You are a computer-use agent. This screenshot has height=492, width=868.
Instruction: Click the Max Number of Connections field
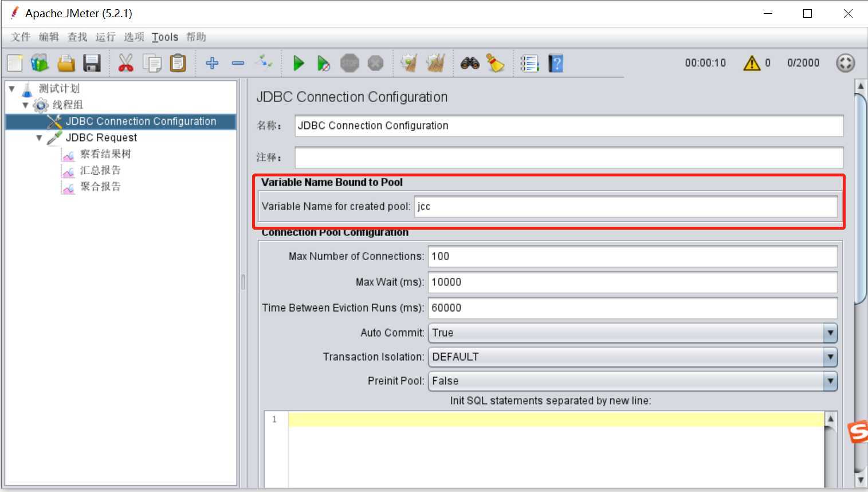(x=633, y=257)
